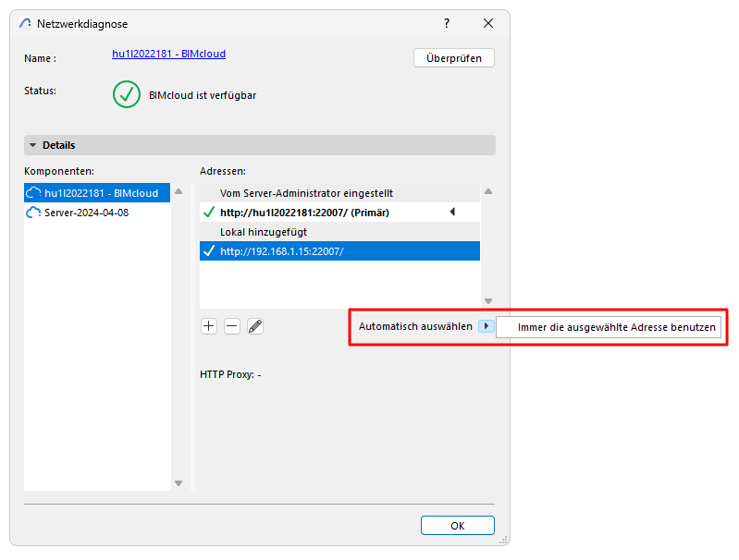
Task: Edit selected address with pencil icon
Action: [255, 326]
